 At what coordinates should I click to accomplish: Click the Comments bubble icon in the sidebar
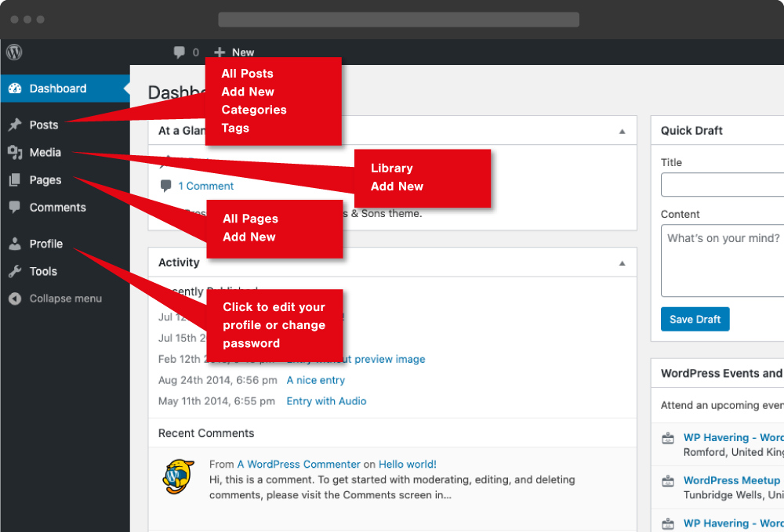tap(15, 208)
